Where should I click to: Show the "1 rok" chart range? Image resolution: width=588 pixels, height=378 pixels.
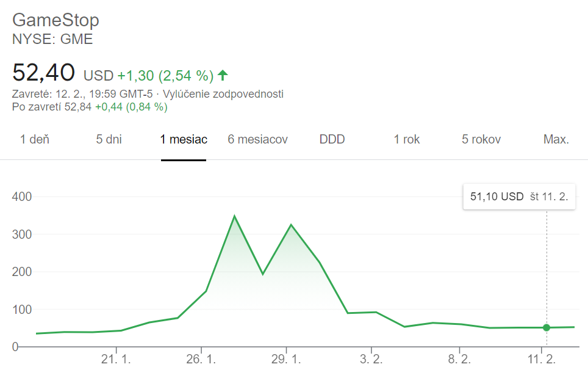(406, 139)
